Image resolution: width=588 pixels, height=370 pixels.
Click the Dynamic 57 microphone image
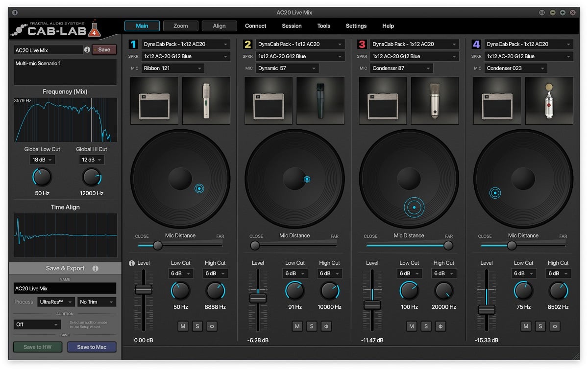point(320,100)
